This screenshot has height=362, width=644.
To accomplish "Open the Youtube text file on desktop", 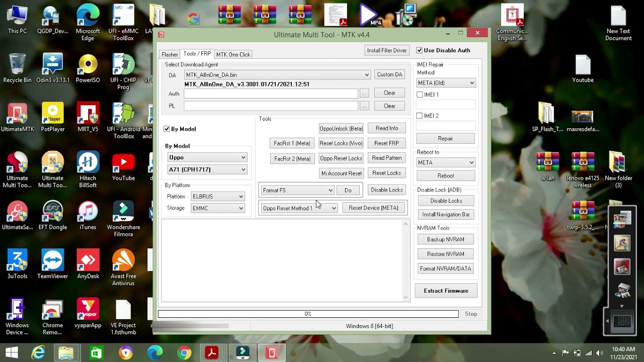I will coord(583,69).
